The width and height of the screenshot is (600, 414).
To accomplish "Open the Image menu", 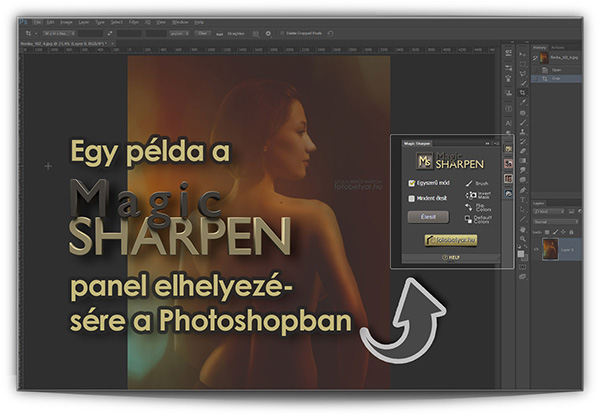I will coord(66,23).
